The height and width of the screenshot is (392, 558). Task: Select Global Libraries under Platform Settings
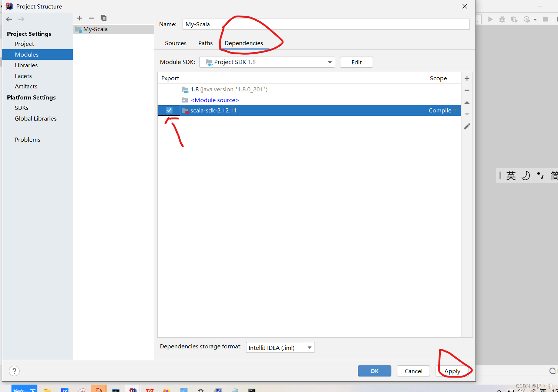[36, 118]
